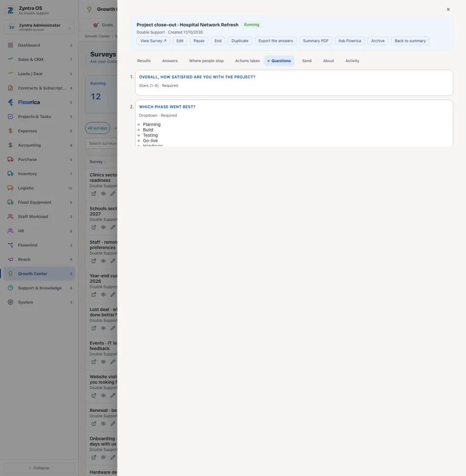
Task: Open the Activity tab
Action: tap(352, 61)
